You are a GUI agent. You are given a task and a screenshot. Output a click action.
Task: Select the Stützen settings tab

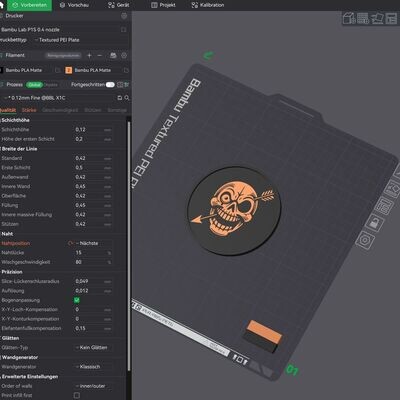(93, 110)
